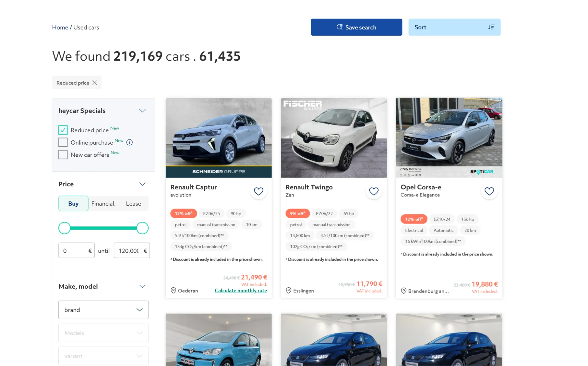Viewport: 588px width, 366px height.
Task: Collapse the Make, model section
Action: (x=142, y=286)
